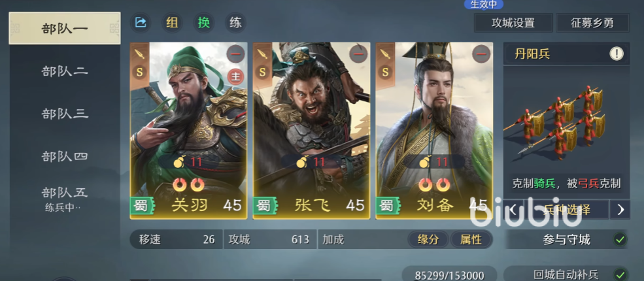Open 丹阳兵 info exclamation icon

coord(616,54)
